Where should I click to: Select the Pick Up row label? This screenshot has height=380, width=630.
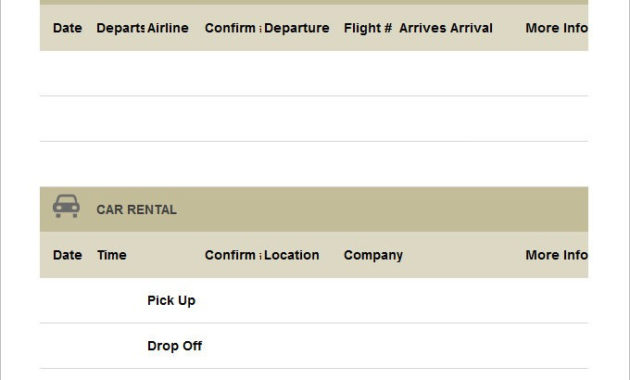coord(172,300)
